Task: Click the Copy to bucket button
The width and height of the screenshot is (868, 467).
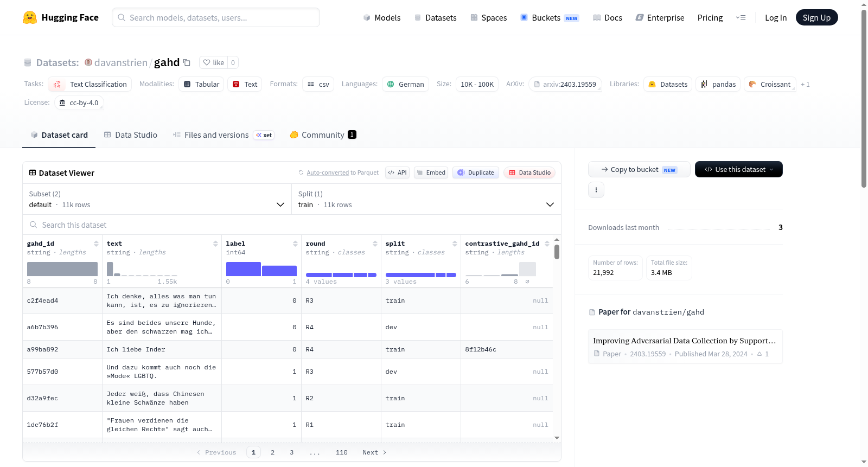Action: [639, 169]
